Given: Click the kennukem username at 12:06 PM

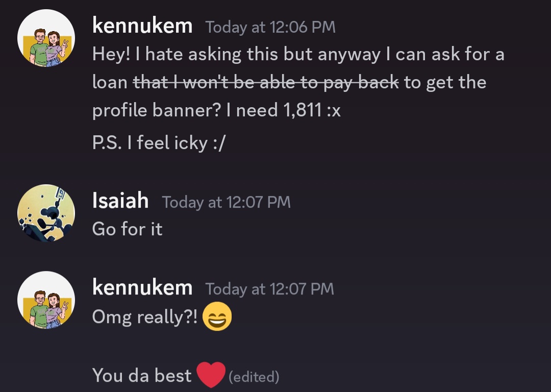Looking at the screenshot, I should 142,26.
